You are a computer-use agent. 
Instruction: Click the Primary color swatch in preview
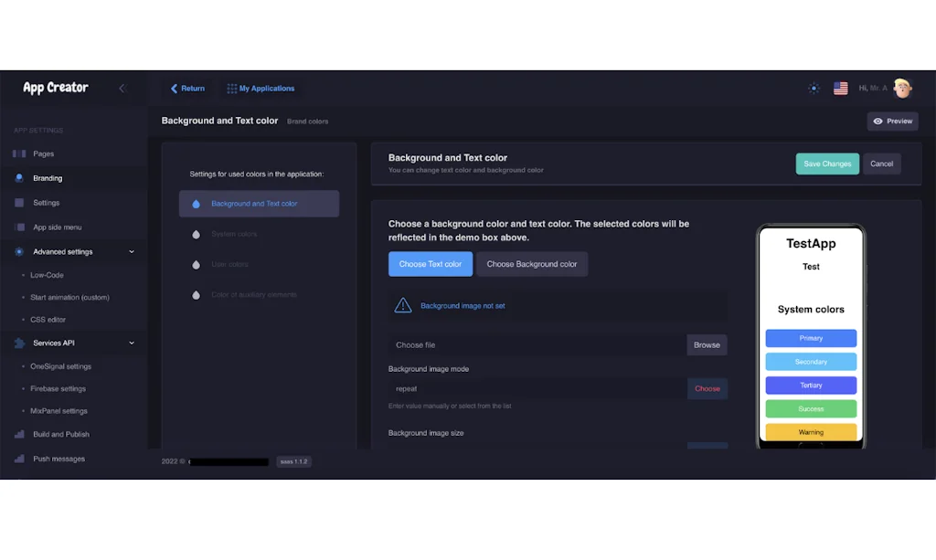point(811,338)
